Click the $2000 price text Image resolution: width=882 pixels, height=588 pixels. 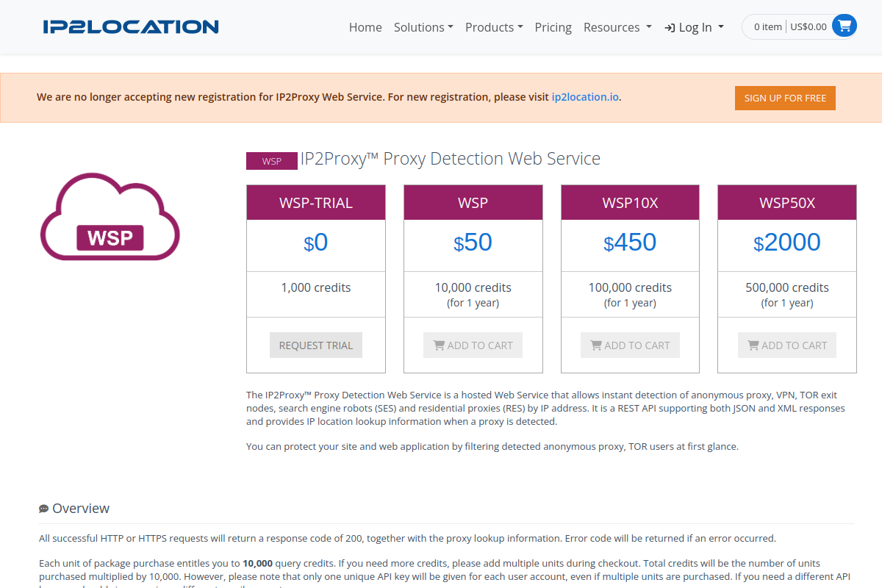pyautogui.click(x=787, y=243)
